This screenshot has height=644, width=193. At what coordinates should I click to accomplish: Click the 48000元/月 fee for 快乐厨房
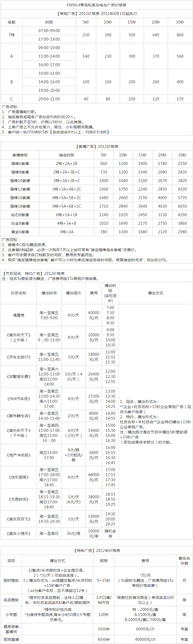click(x=94, y=477)
